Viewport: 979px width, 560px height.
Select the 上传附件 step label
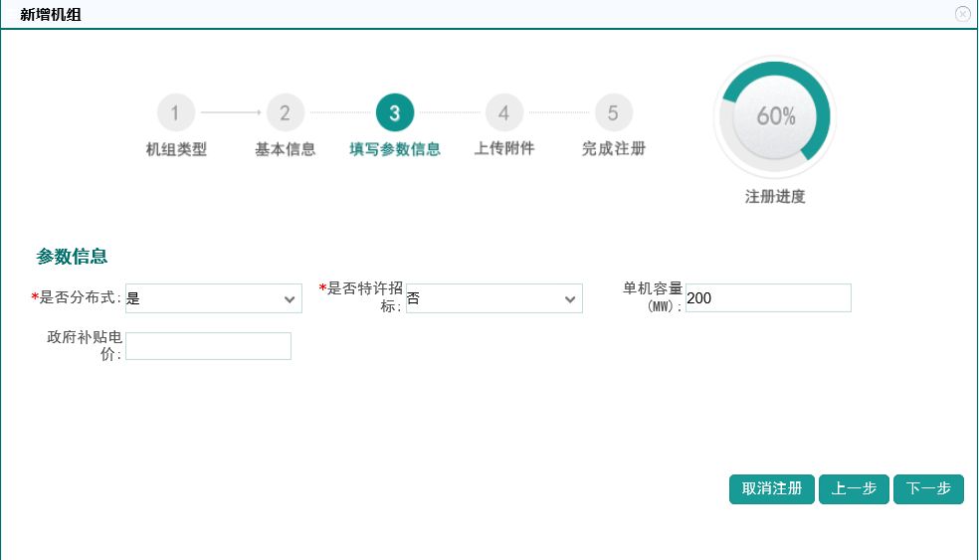pyautogui.click(x=504, y=149)
